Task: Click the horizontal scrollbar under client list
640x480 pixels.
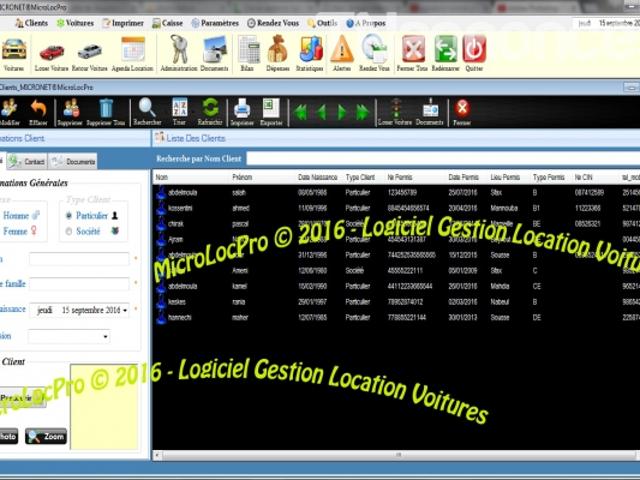Action: coord(396,455)
